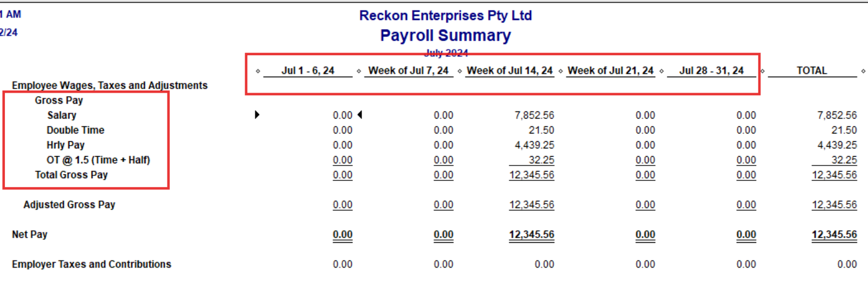
Task: Click the Reckon Enterprises Pty Ltd title
Action: 445,15
